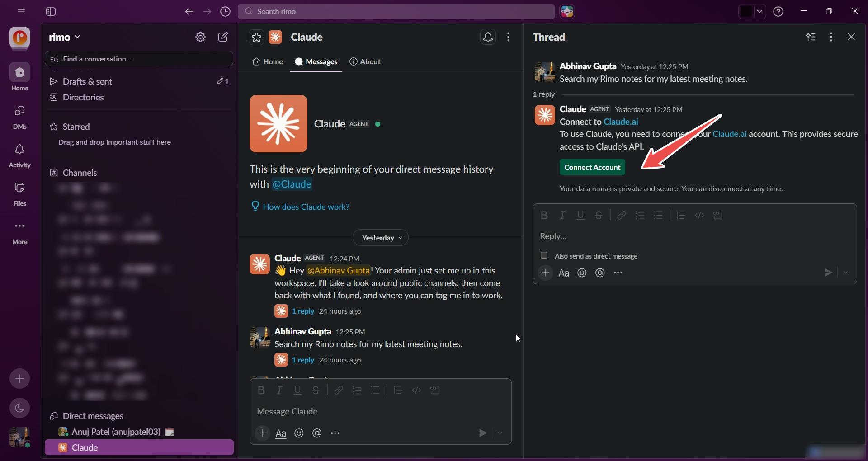
Task: Insert code block in thread reply
Action: [x=718, y=215]
